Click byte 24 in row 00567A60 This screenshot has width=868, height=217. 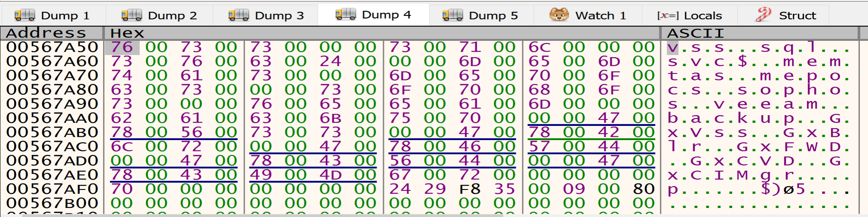point(330,61)
